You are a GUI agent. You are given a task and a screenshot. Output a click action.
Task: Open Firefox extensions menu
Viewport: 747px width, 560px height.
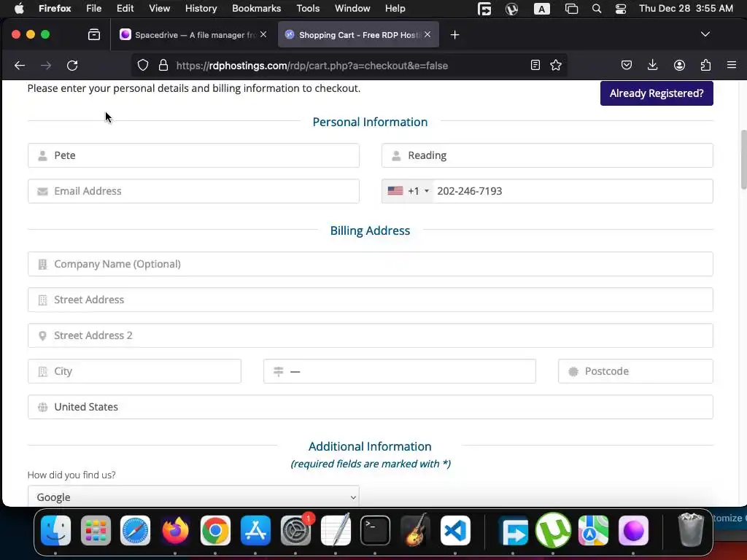pyautogui.click(x=705, y=65)
